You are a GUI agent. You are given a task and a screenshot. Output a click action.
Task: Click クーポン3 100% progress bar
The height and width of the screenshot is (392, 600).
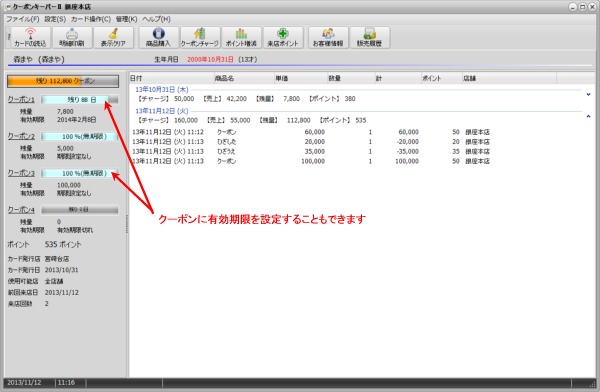[x=80, y=173]
